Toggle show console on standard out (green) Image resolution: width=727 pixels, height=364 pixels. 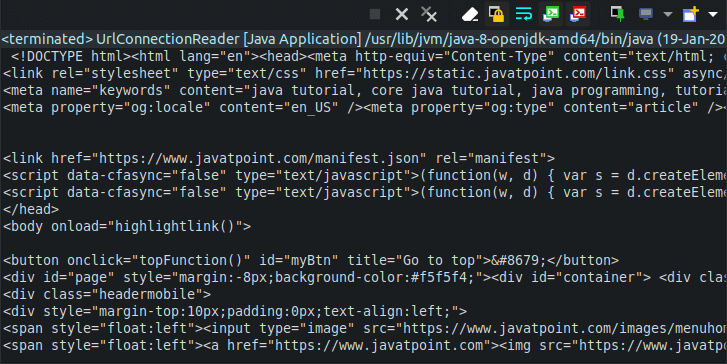click(551, 14)
